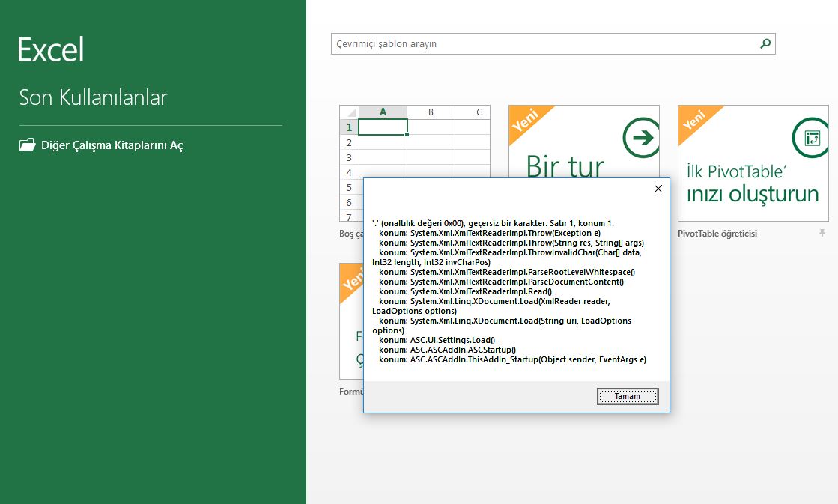Click ASC.UI.Settings.Load() line in error text

(437, 340)
